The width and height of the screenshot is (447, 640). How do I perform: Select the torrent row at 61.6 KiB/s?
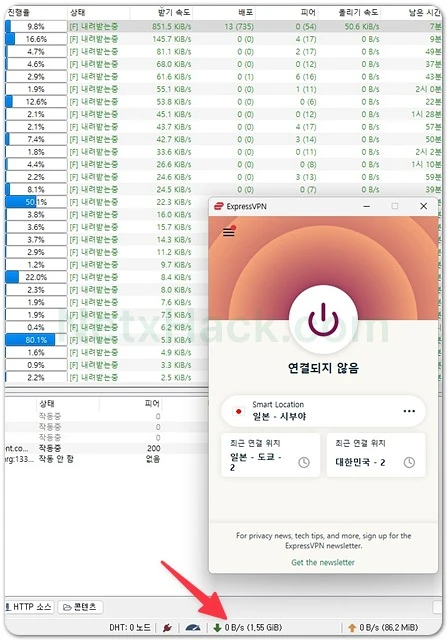point(223,77)
